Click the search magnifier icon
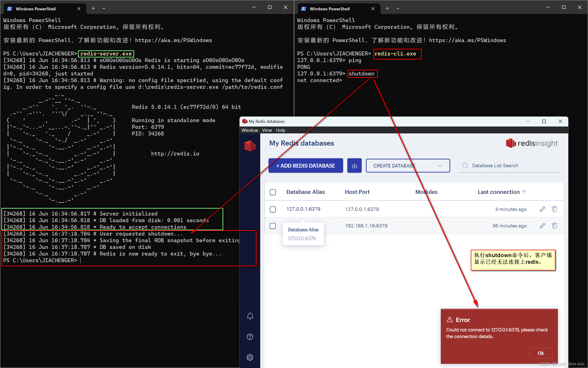Screen dimensions: 588x368 [465, 166]
